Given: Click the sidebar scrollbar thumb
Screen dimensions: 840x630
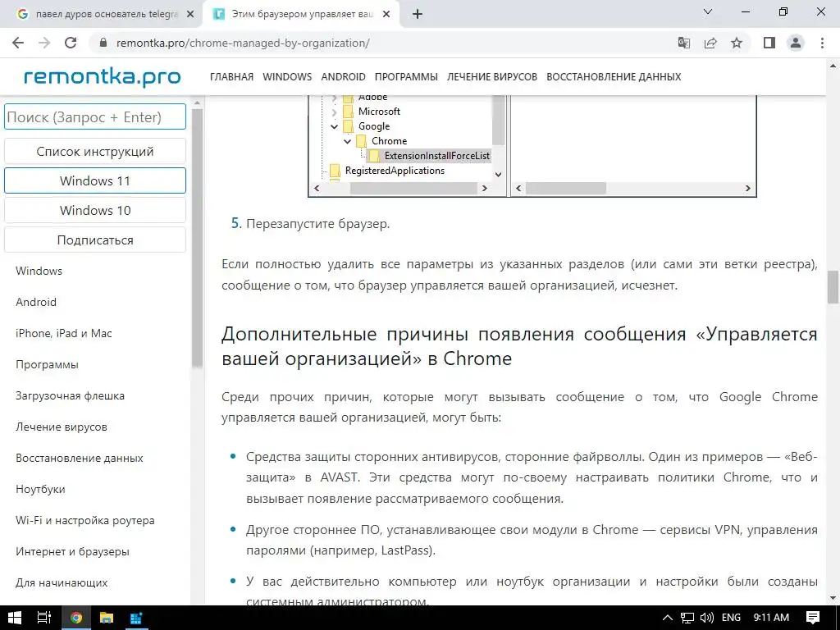Looking at the screenshot, I should 197,239.
